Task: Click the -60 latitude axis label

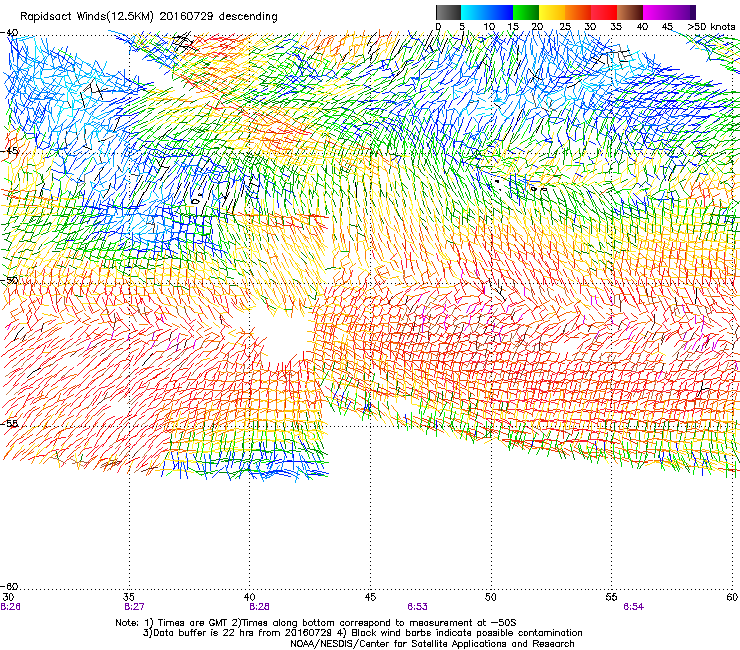Action: 9,587
